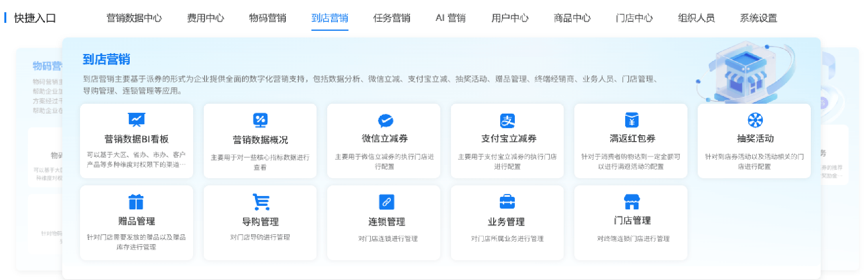Click description '对终端连锁门店进行管理'

coord(633,239)
